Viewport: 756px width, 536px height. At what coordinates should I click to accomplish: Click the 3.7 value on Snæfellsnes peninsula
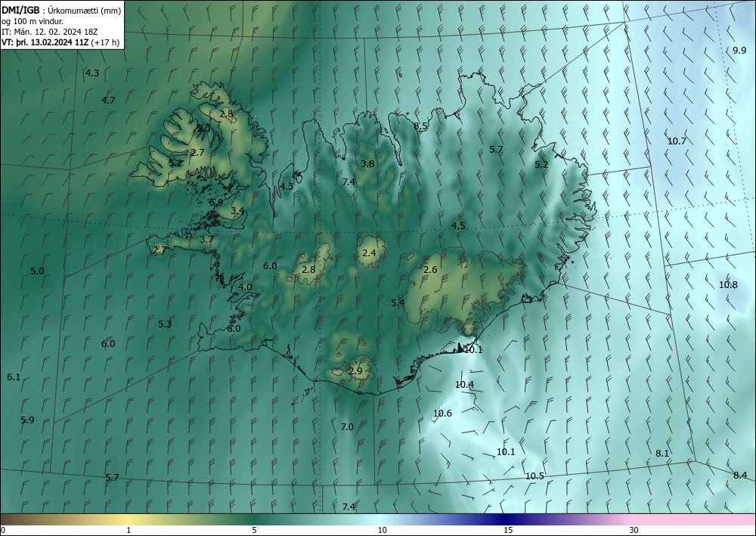(x=206, y=240)
